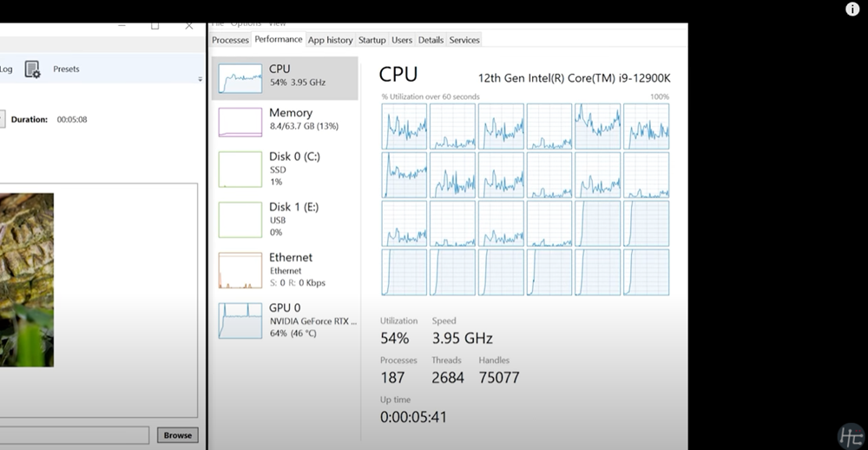
Task: Click the GPU 0 mini graph thumbnail
Action: [x=240, y=321]
